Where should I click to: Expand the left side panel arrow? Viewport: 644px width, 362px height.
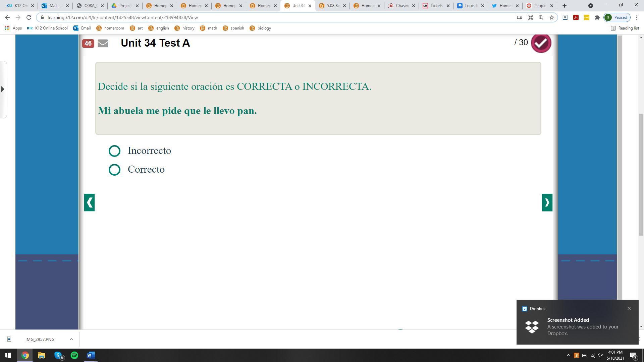(3, 89)
